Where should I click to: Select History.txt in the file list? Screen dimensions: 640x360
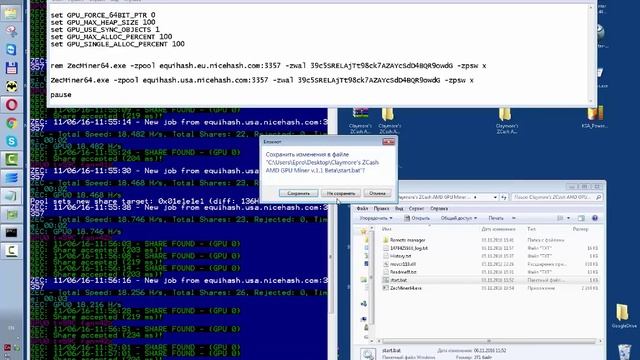[400, 256]
